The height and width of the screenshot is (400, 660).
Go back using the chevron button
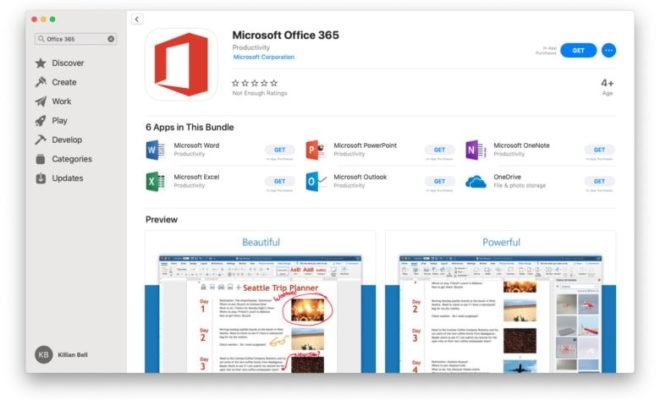tap(137, 19)
